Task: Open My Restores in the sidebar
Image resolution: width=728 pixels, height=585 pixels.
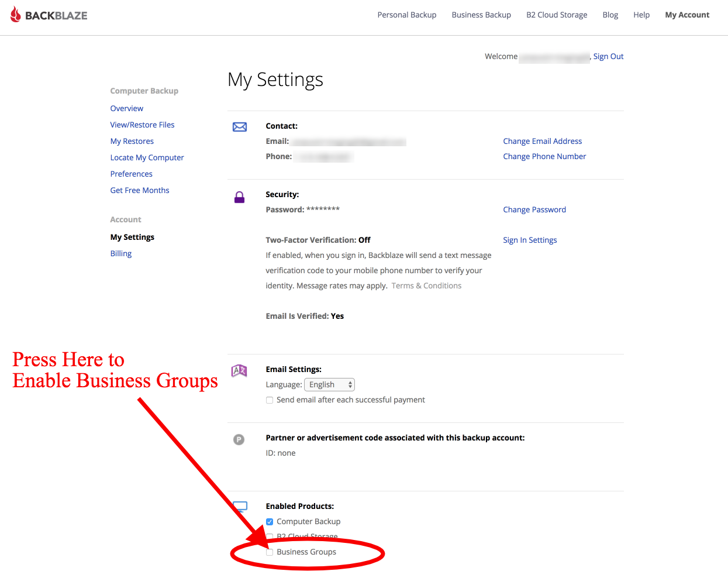Action: (132, 142)
